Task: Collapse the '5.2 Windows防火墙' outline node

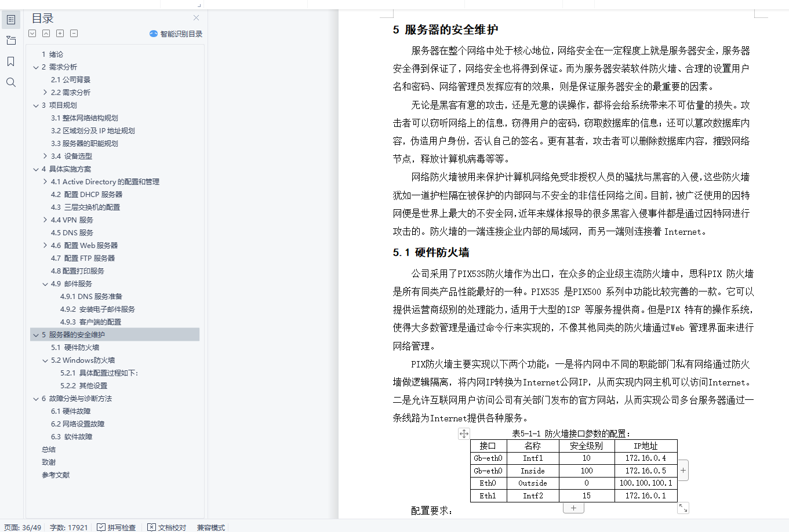Action: 45,360
